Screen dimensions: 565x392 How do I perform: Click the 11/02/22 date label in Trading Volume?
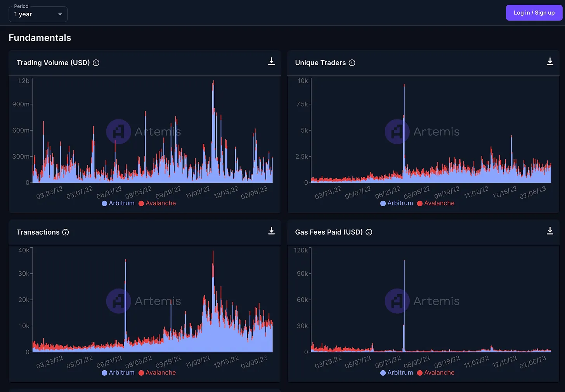tap(198, 192)
